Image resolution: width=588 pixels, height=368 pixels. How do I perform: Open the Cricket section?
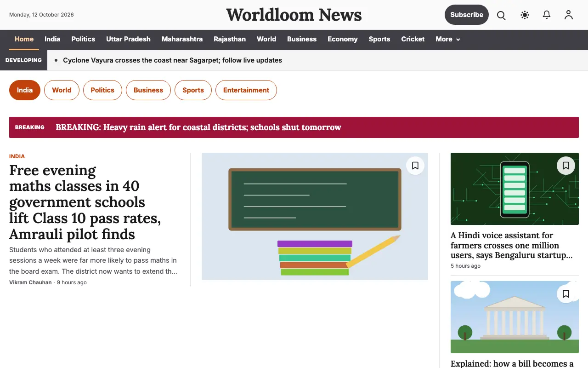pos(413,39)
